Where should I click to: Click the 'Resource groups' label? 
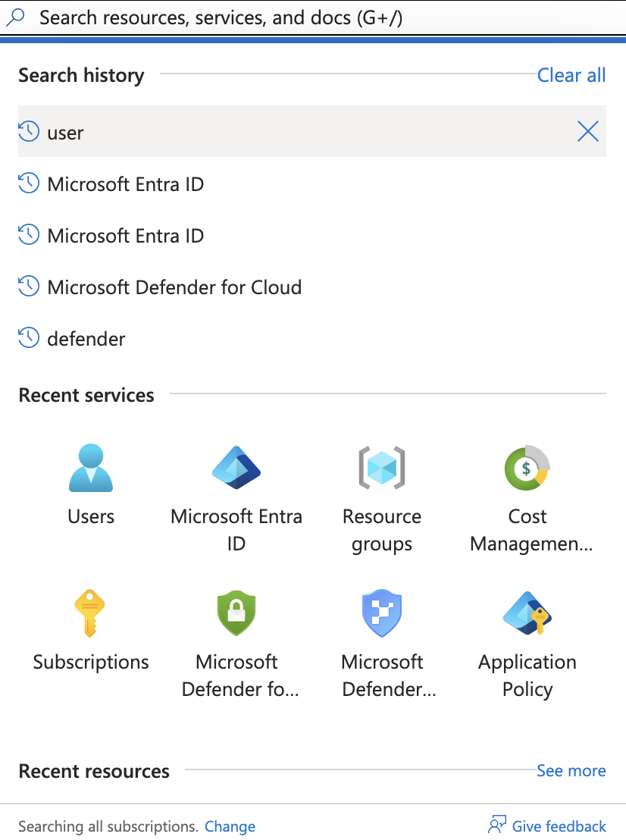point(382,531)
